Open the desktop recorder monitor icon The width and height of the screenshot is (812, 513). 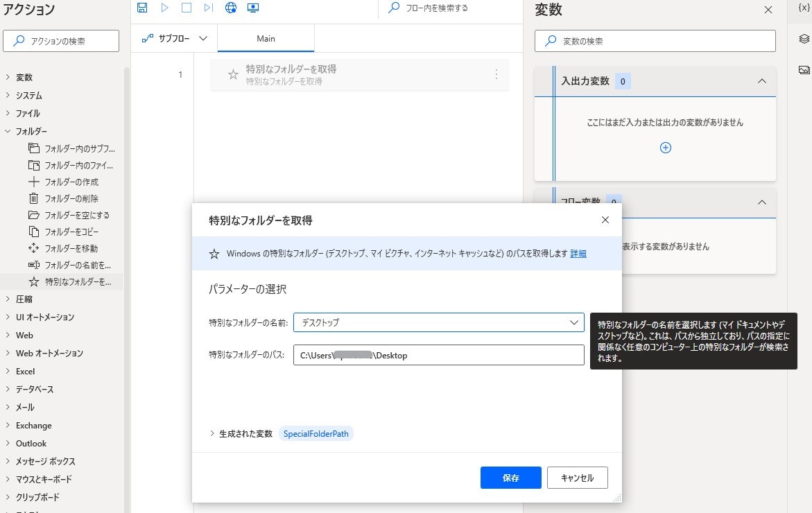point(252,8)
